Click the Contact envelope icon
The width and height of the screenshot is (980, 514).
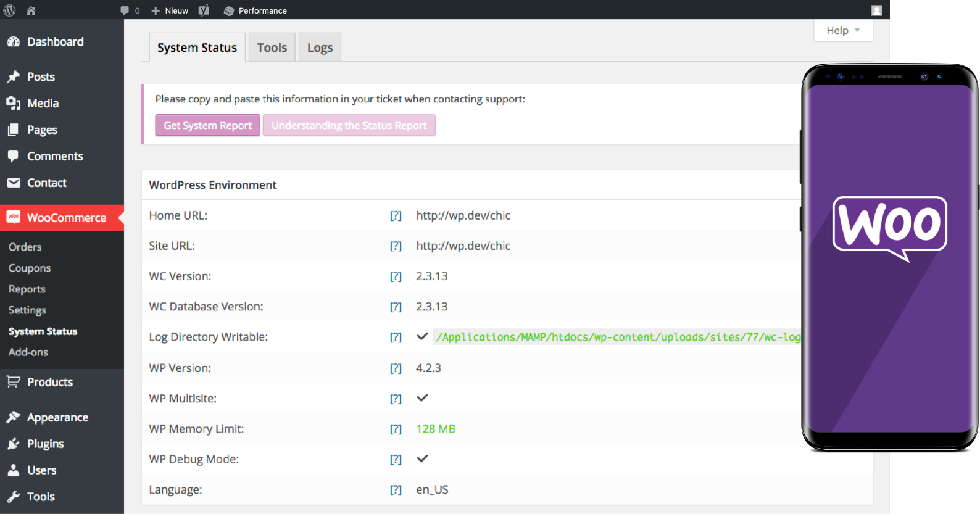[14, 183]
